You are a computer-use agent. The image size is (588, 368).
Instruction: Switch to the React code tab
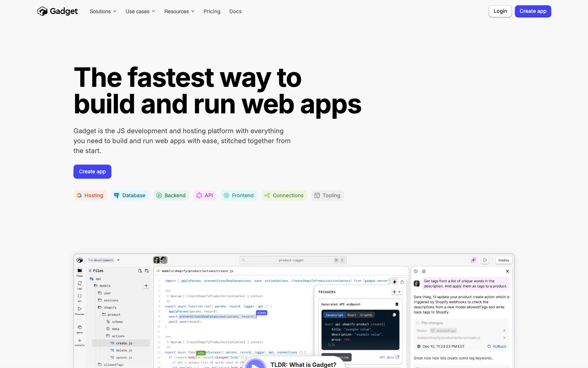[x=352, y=315]
